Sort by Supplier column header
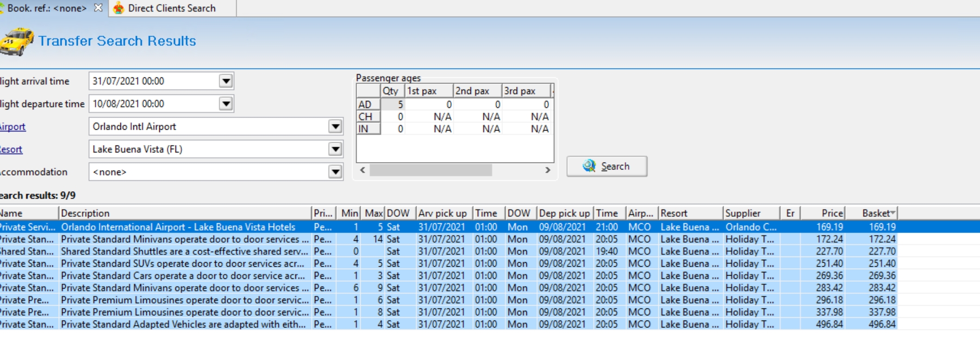This screenshot has width=980, height=358. pos(752,213)
